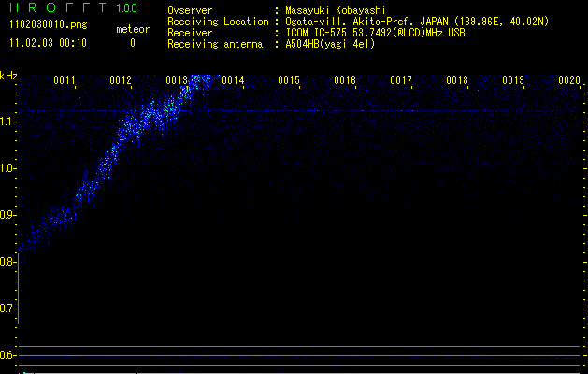The image size is (588, 374).
Task: Click the Ovserver label
Action: tap(190, 10)
